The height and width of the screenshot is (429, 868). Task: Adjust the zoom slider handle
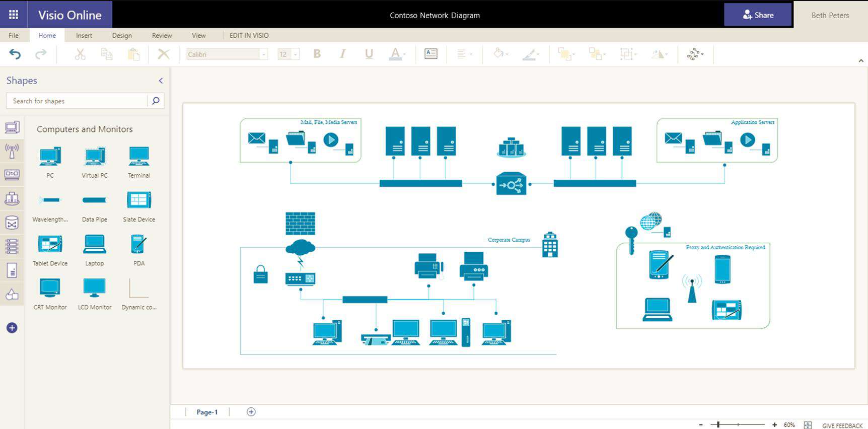click(718, 425)
